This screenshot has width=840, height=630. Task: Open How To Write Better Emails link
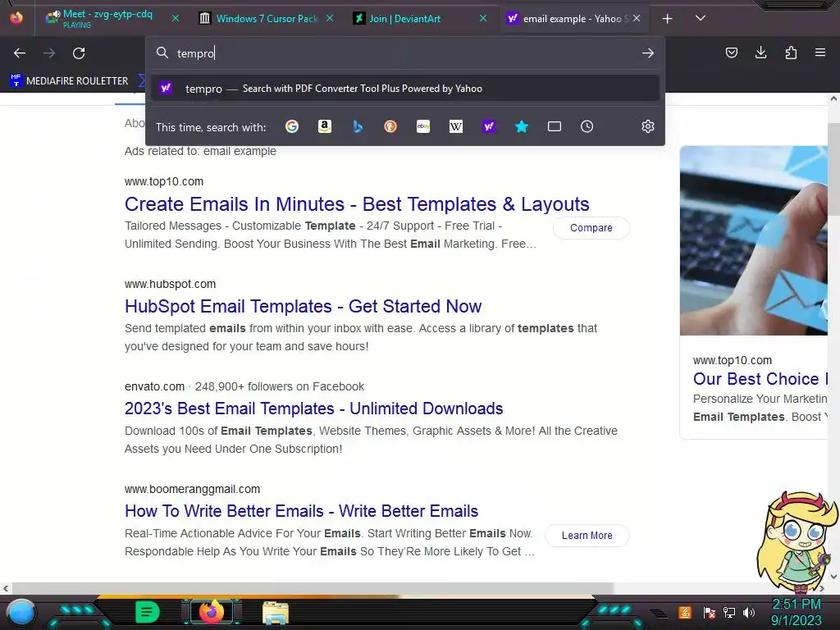click(301, 511)
